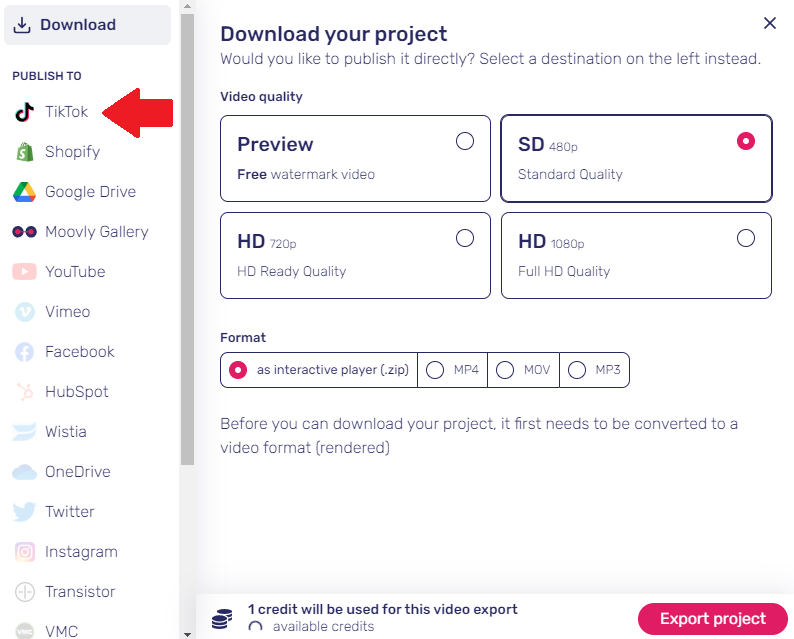
Task: Choose the Google Drive icon
Action: (x=24, y=192)
